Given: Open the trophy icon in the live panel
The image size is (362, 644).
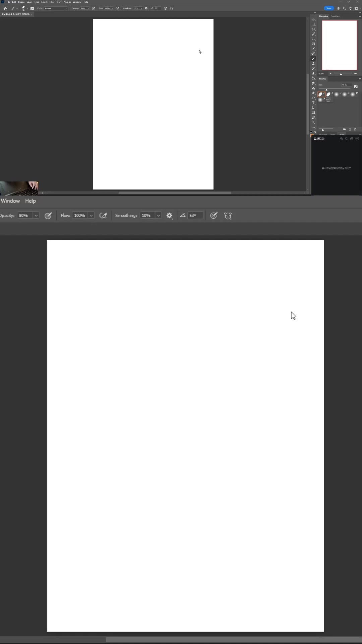Looking at the screenshot, I should 346,139.
